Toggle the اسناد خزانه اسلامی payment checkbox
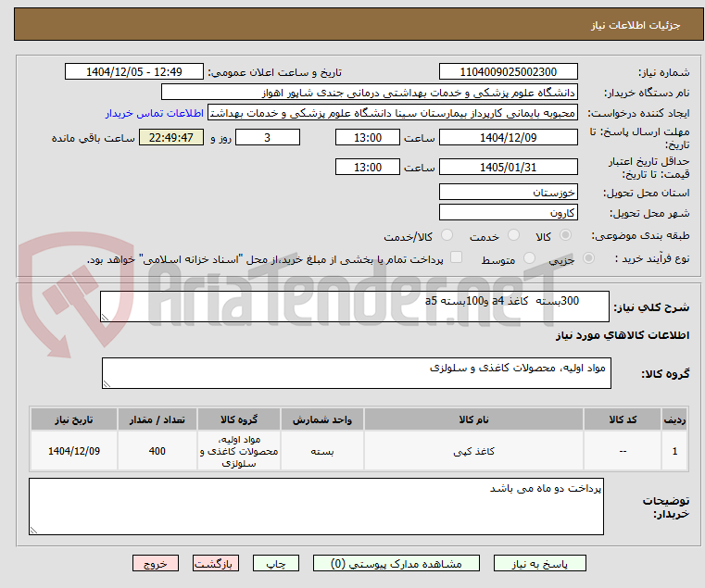The height and width of the screenshot is (588, 705). pyautogui.click(x=457, y=257)
